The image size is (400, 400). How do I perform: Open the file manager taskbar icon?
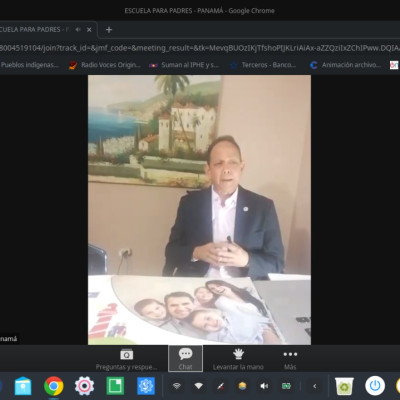(23, 386)
